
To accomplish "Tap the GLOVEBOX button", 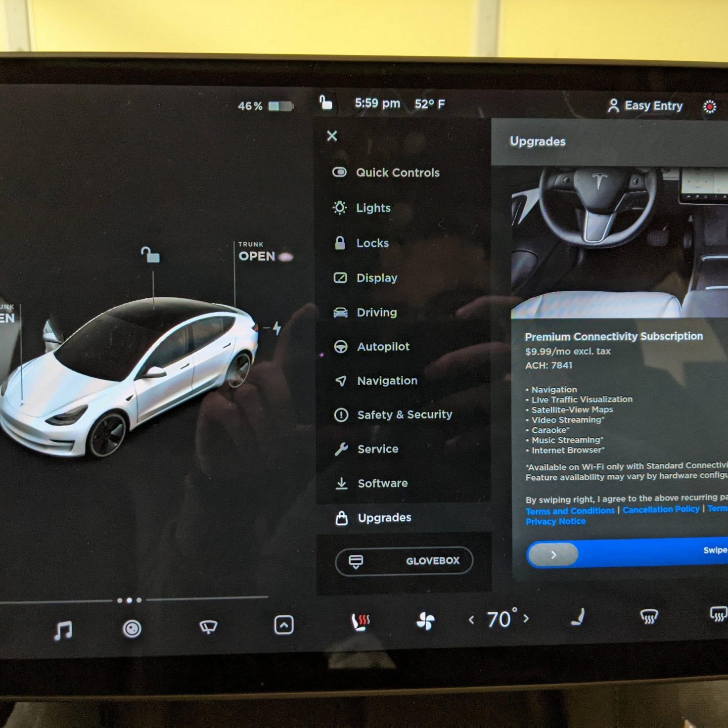I will pos(404,561).
